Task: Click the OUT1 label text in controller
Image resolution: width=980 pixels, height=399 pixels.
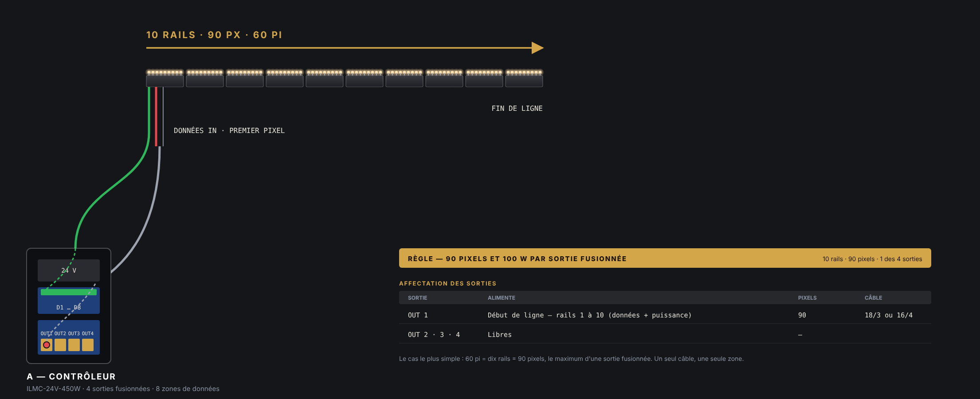Action: 47,333
